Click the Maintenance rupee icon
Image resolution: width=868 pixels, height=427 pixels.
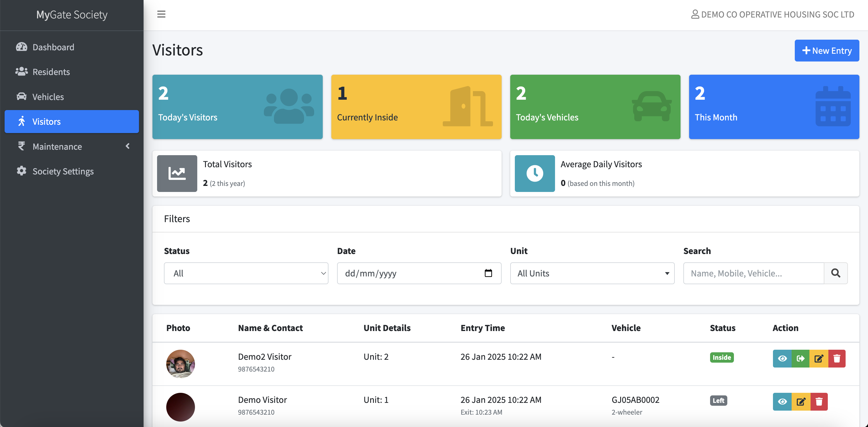(x=22, y=146)
